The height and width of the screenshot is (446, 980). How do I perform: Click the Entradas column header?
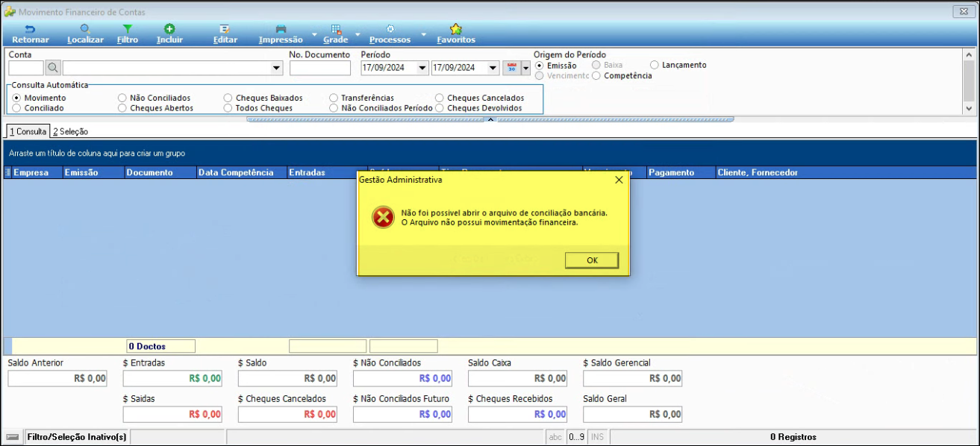tap(322, 172)
